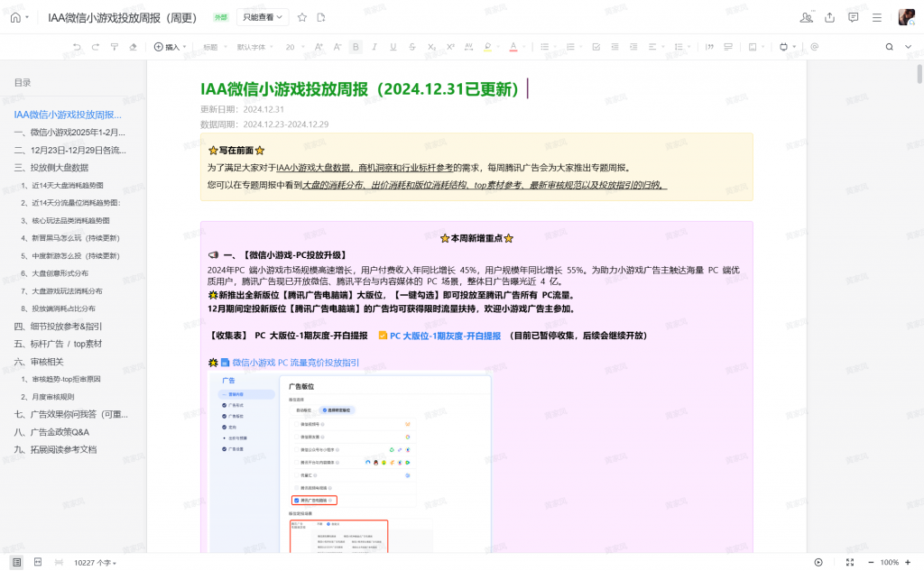The height and width of the screenshot is (571, 924).
Task: Enter fullscreen mode
Action: (850, 563)
